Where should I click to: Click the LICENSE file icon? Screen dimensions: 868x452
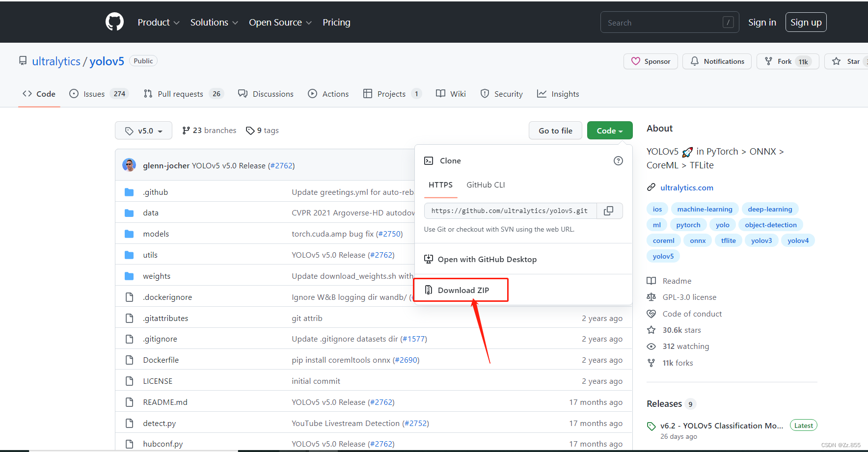point(129,381)
